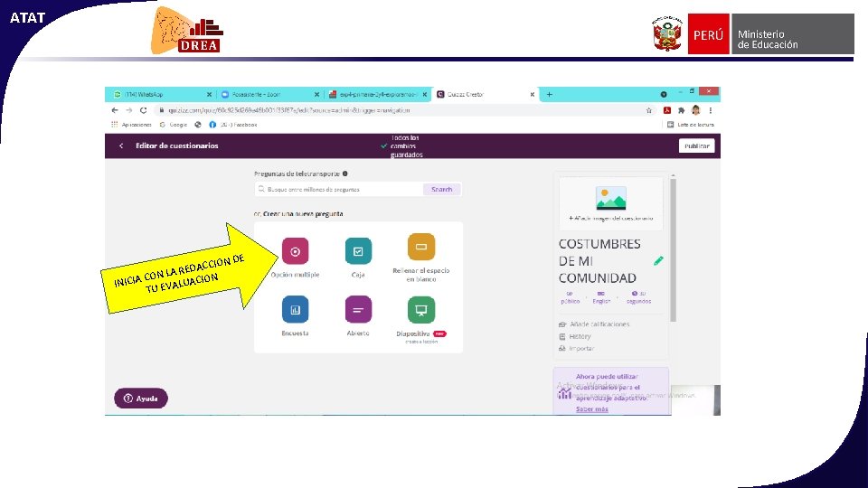
Task: Choose the Abierto open-ended question icon
Action: (x=358, y=309)
